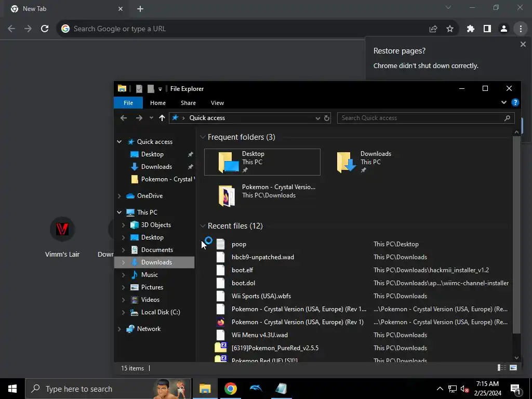Reload the Chrome page
Screen dimensions: 532x399
click(45, 29)
